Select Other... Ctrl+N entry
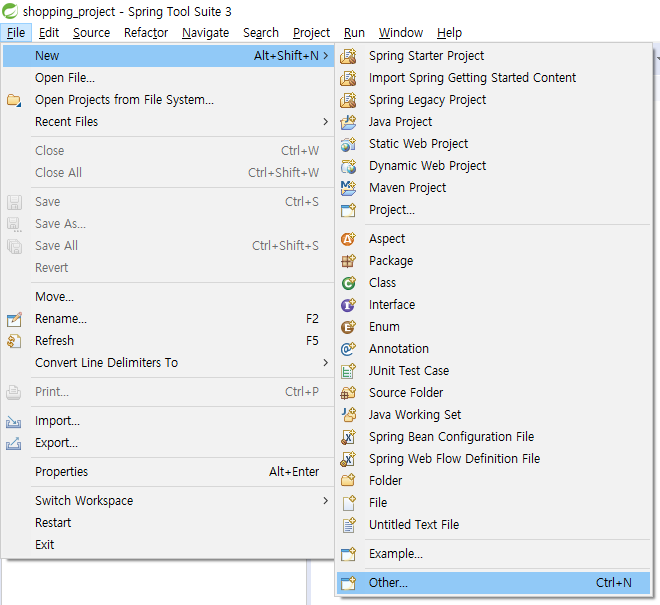Screen dimensions: 660x605 [493, 583]
